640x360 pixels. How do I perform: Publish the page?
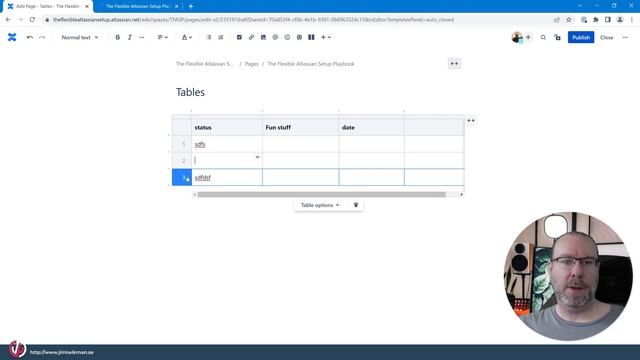(x=581, y=37)
